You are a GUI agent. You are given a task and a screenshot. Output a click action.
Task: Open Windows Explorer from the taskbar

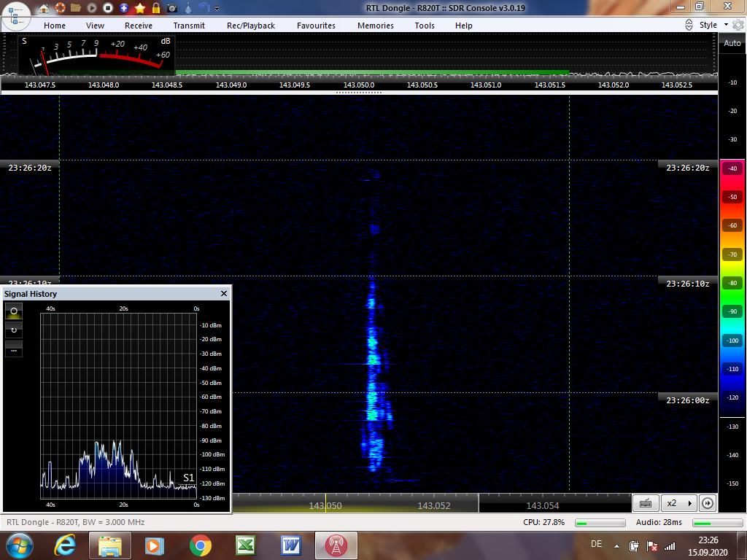(109, 545)
